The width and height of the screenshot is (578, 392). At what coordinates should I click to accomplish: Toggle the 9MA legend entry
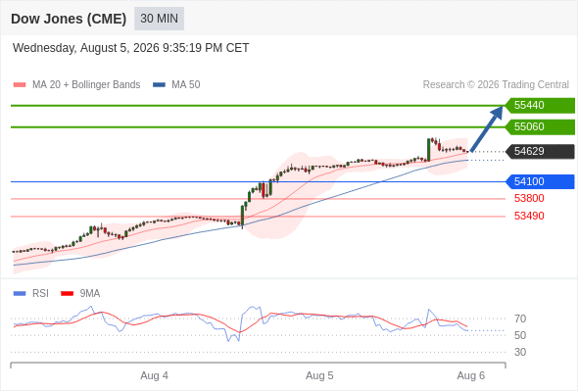click(x=80, y=294)
